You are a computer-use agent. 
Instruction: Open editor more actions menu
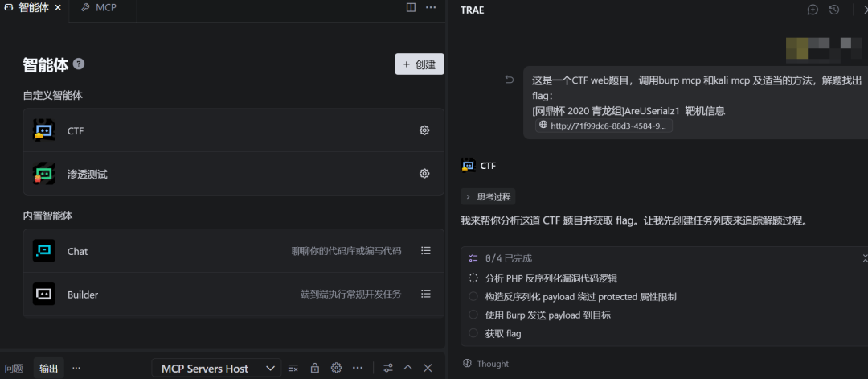click(431, 8)
